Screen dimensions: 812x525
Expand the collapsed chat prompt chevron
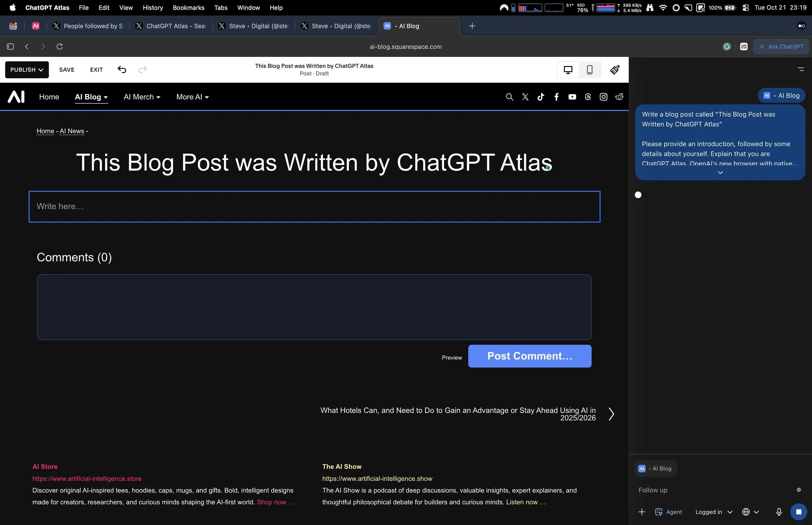pyautogui.click(x=720, y=173)
